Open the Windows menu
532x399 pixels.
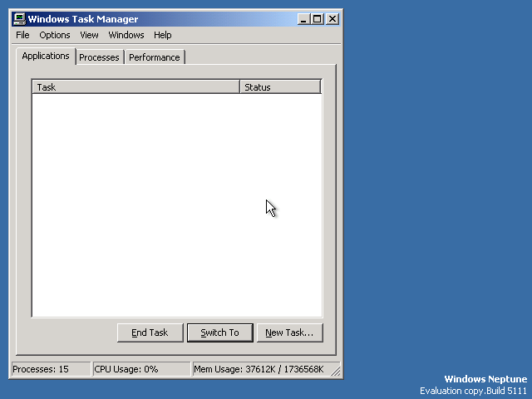[126, 35]
